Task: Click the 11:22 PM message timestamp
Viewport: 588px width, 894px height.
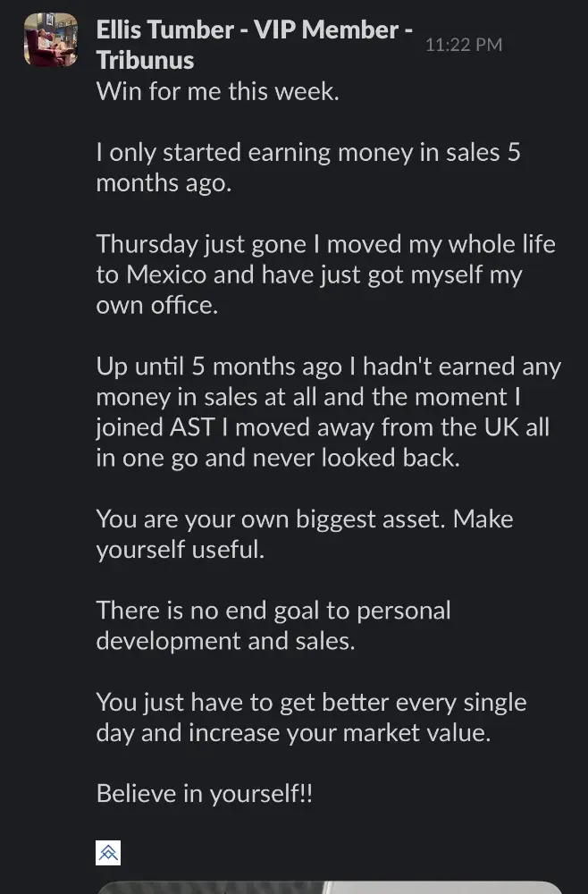Action: [x=463, y=45]
